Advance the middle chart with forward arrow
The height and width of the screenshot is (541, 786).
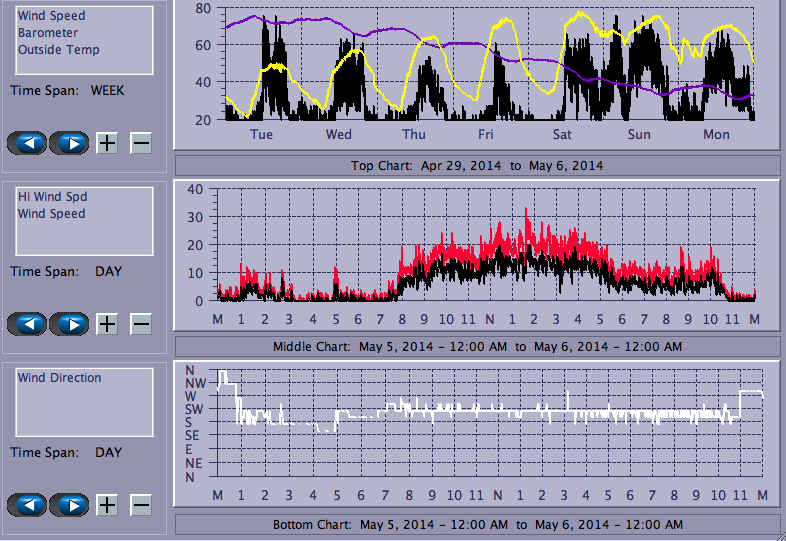[x=69, y=324]
